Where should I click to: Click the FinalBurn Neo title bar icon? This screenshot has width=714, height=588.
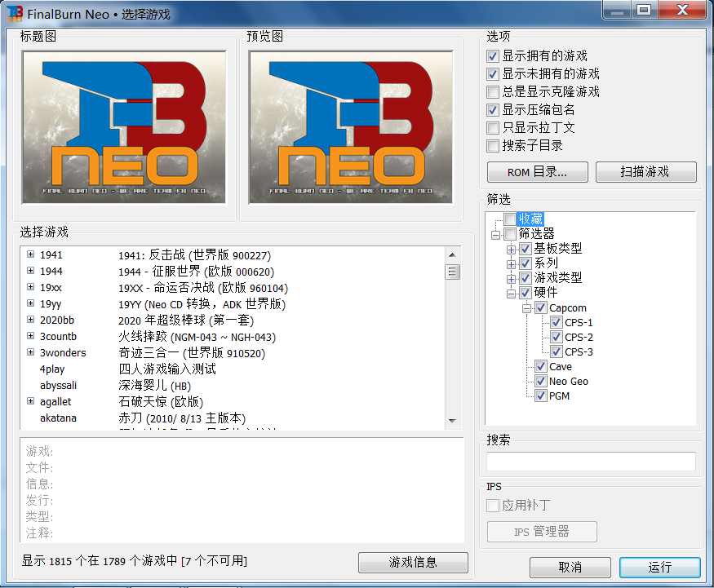point(15,14)
